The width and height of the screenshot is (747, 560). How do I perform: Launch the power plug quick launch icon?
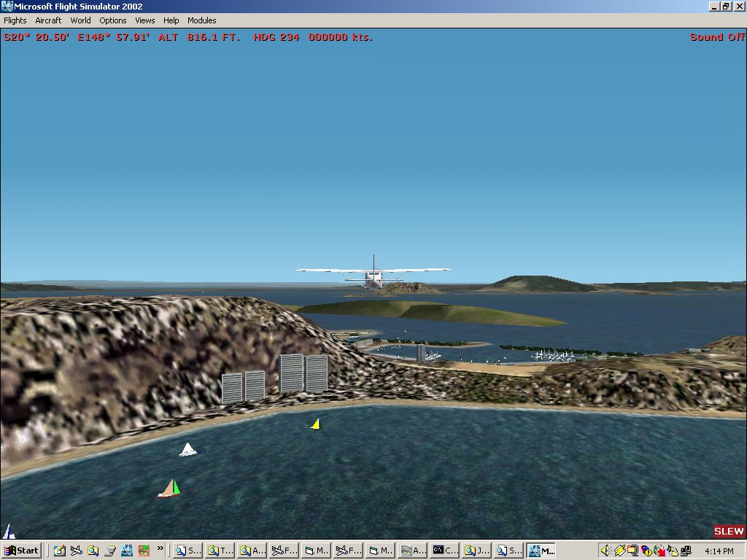110,551
